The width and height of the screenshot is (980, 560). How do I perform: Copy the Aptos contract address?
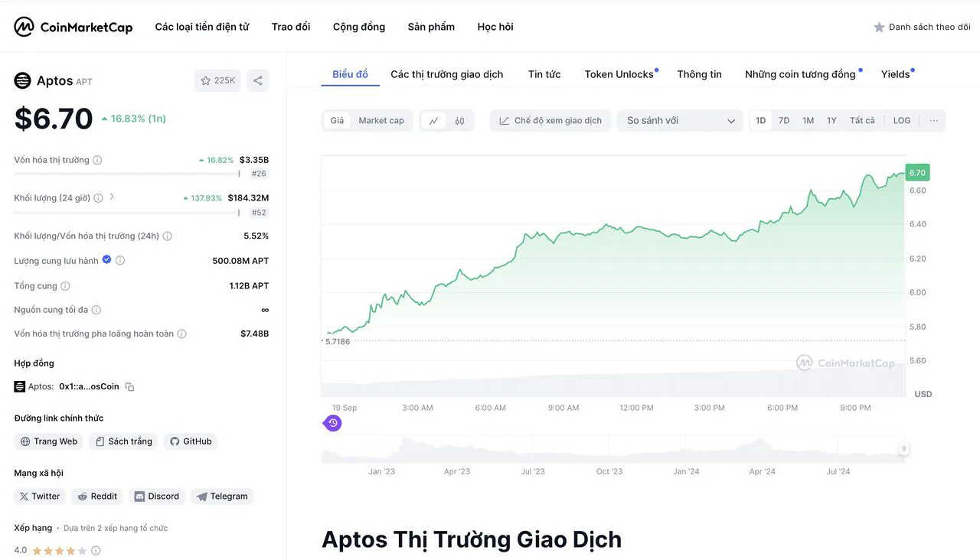(129, 387)
